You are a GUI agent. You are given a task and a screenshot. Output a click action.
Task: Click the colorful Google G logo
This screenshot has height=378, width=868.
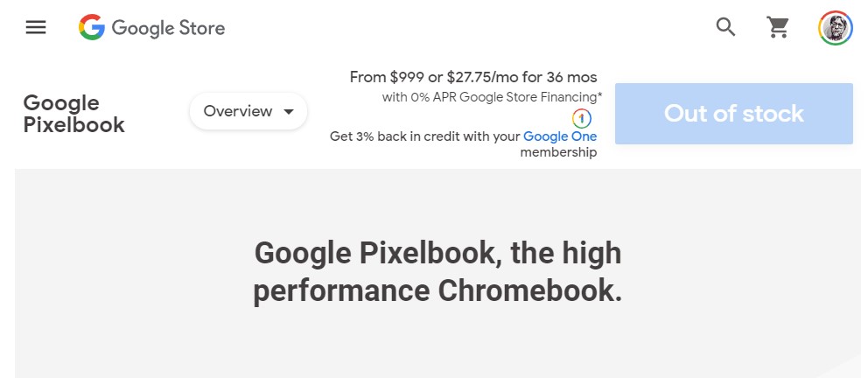tap(91, 27)
